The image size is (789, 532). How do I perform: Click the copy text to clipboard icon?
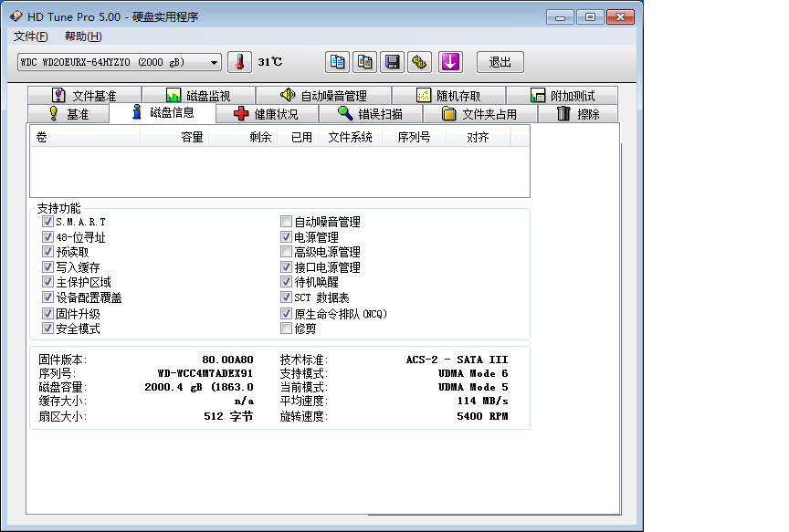click(338, 62)
